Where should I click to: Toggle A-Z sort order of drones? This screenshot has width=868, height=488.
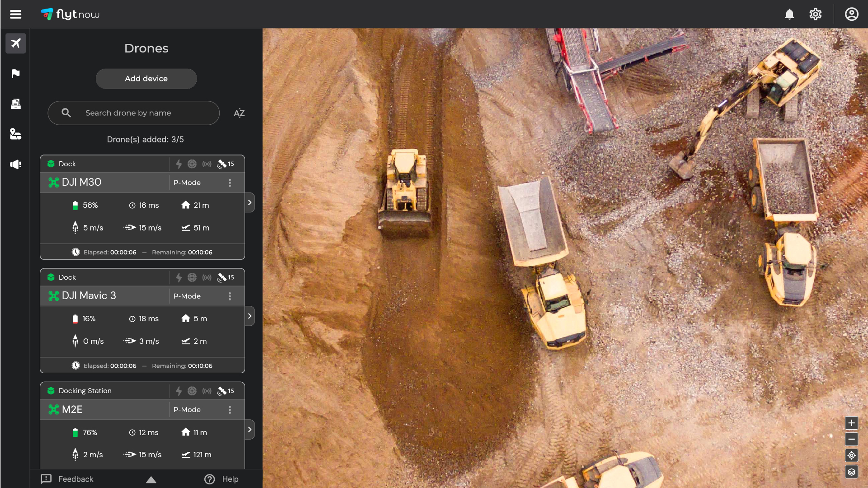click(239, 113)
